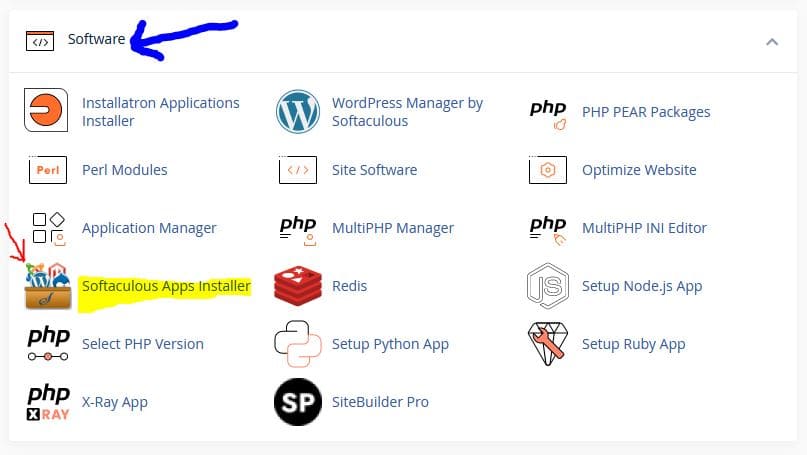
Task: Click the Installatron Applications Installer icon
Action: (x=46, y=110)
